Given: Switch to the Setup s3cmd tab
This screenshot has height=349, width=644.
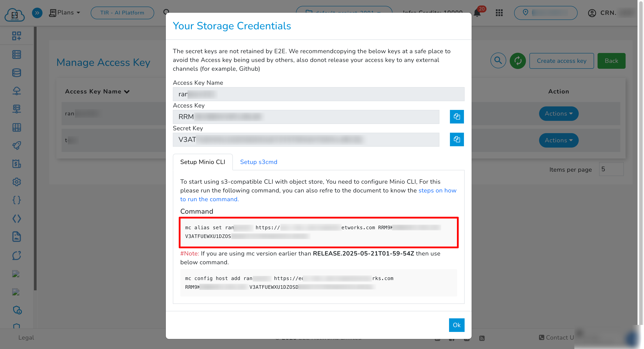Looking at the screenshot, I should click(x=258, y=162).
